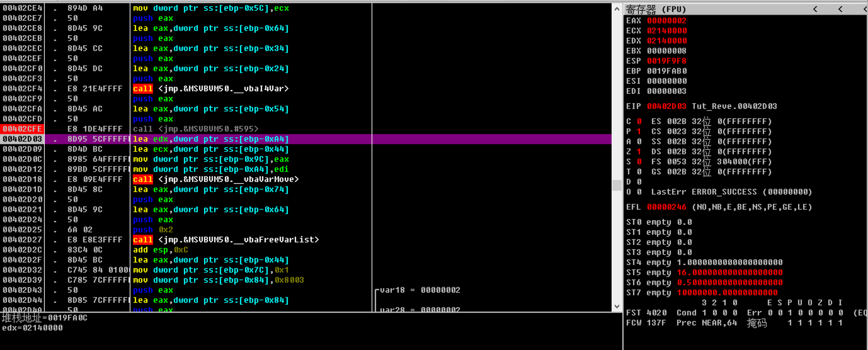This screenshot has height=350, width=868.
Task: Select ST7 value 10000000.00000000000
Action: (x=727, y=292)
